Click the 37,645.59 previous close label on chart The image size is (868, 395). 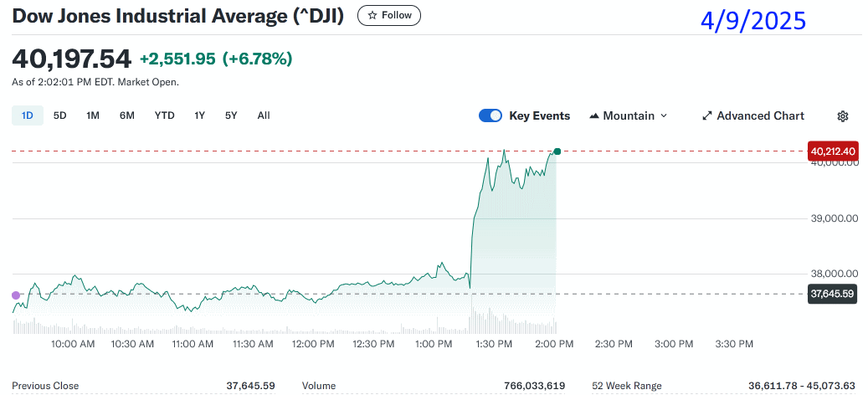click(x=832, y=294)
